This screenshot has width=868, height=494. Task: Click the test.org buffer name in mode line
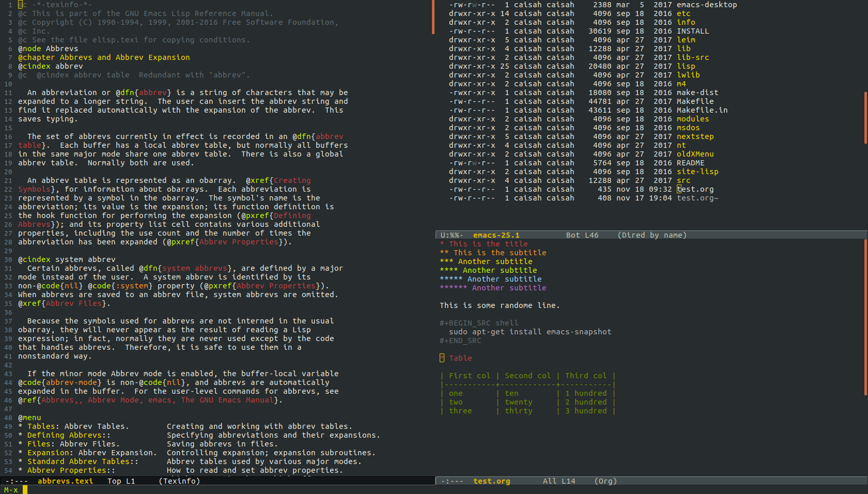click(x=492, y=481)
